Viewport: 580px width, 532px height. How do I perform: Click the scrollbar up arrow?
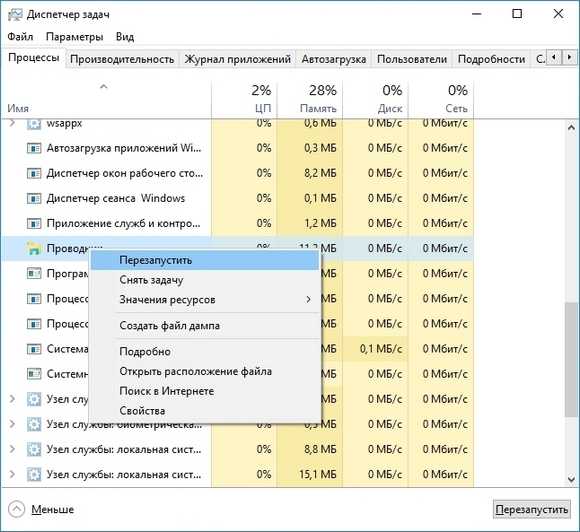tap(571, 128)
